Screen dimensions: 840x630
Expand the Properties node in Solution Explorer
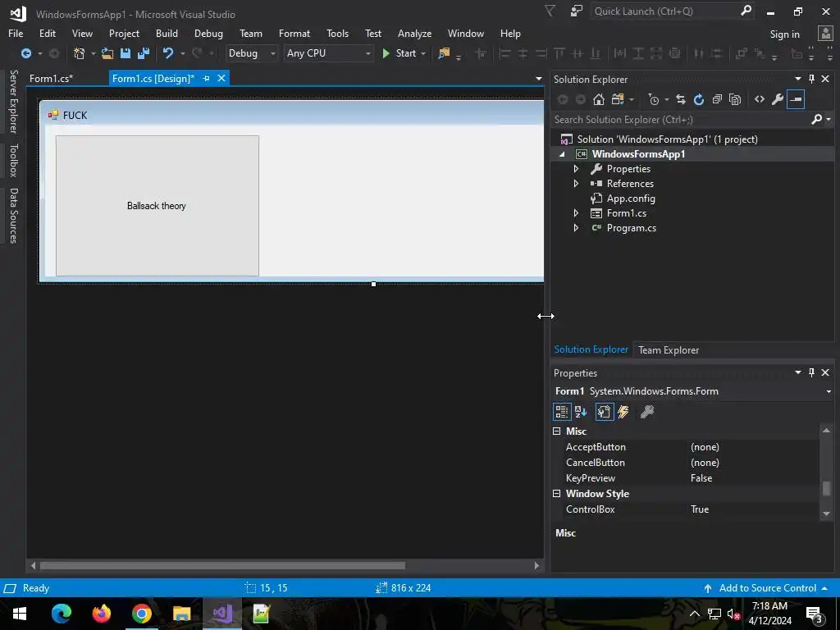(x=576, y=169)
